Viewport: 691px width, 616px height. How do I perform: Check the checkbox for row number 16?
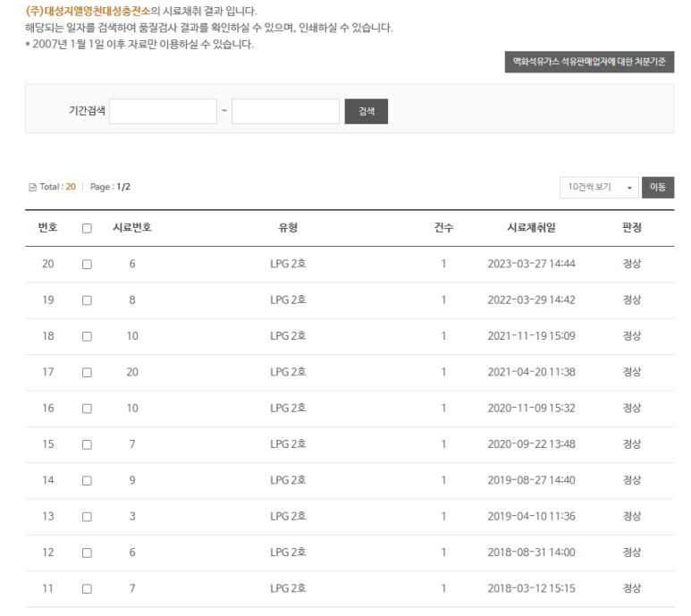(88, 409)
